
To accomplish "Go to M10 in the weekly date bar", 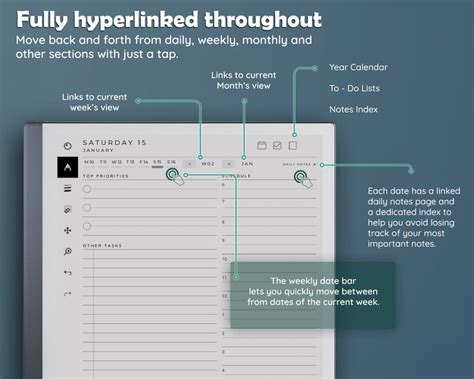I will click(89, 162).
